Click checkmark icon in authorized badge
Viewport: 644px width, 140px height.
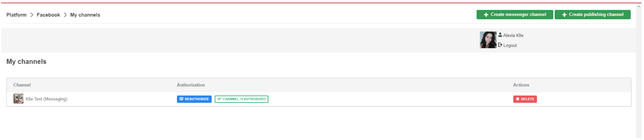click(x=219, y=99)
